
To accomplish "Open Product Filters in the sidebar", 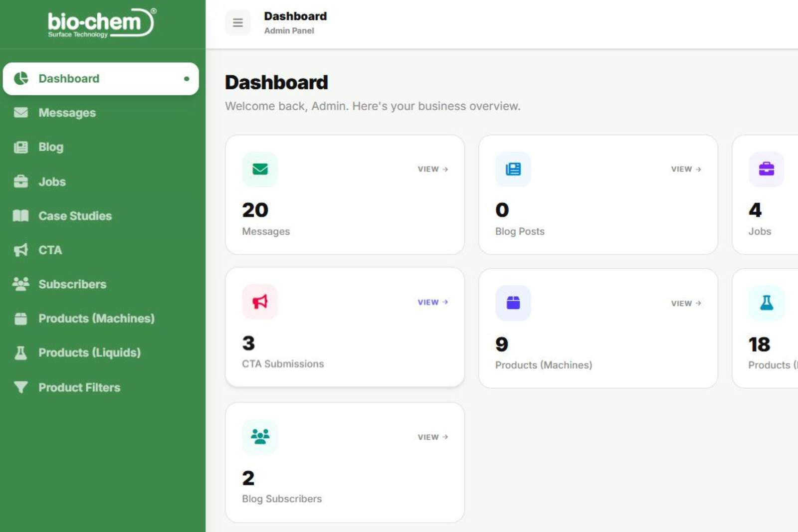I will tap(101, 387).
